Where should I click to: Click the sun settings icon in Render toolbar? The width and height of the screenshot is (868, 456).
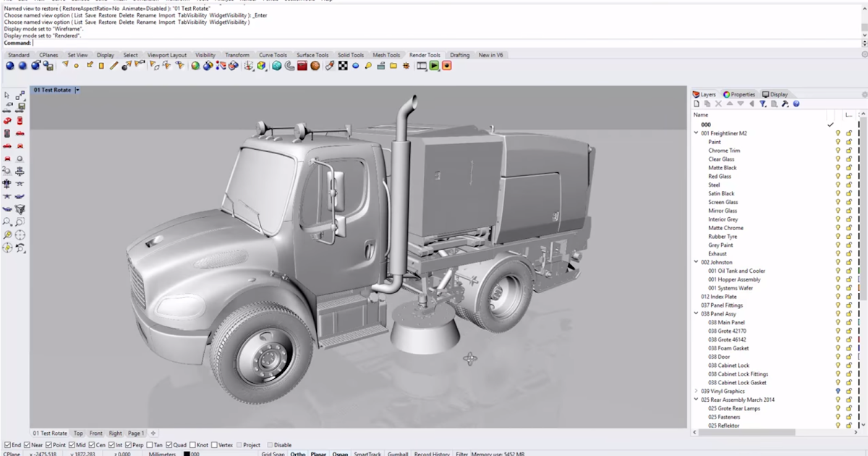[406, 66]
